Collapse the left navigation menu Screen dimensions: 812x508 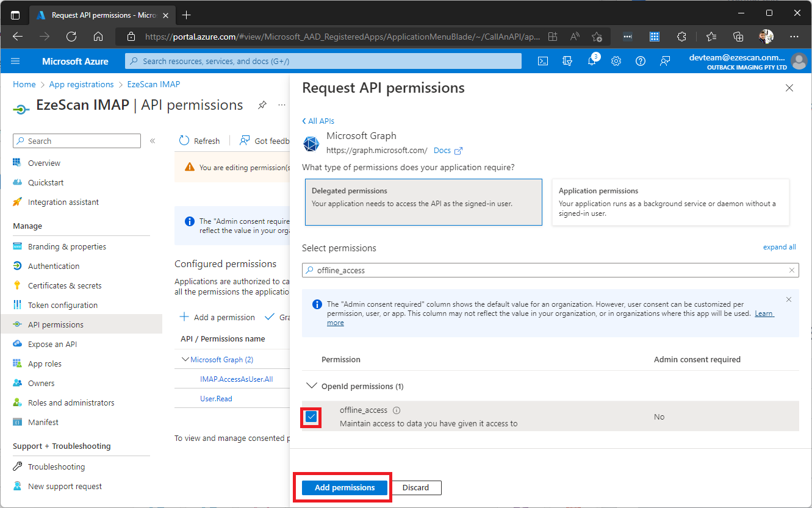[153, 141]
